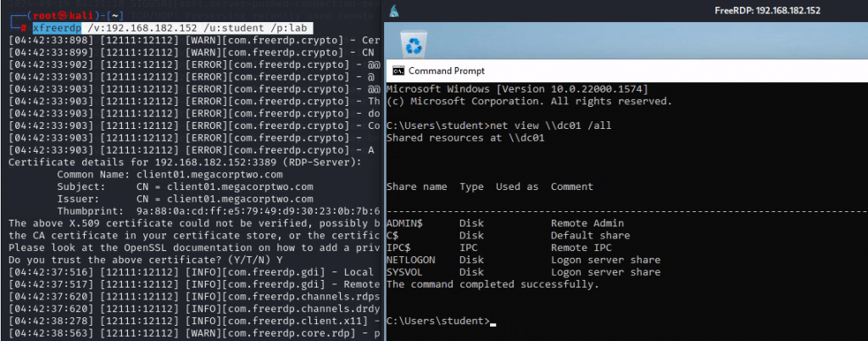This screenshot has height=341, width=868.
Task: Click the certificate Thumbprint line
Action: 218,211
